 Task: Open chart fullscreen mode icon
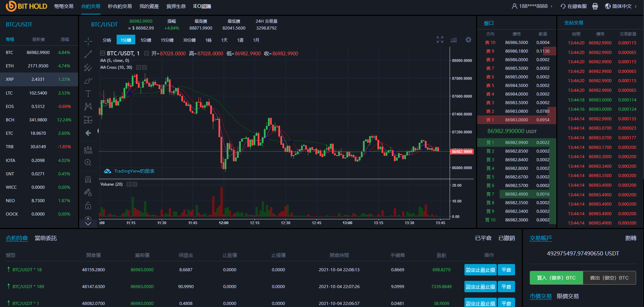[x=440, y=40]
